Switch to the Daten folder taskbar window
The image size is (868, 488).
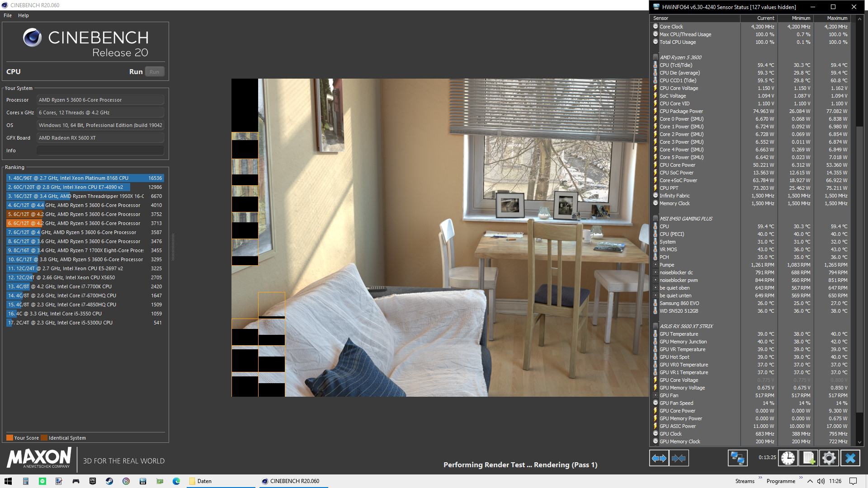[221, 481]
